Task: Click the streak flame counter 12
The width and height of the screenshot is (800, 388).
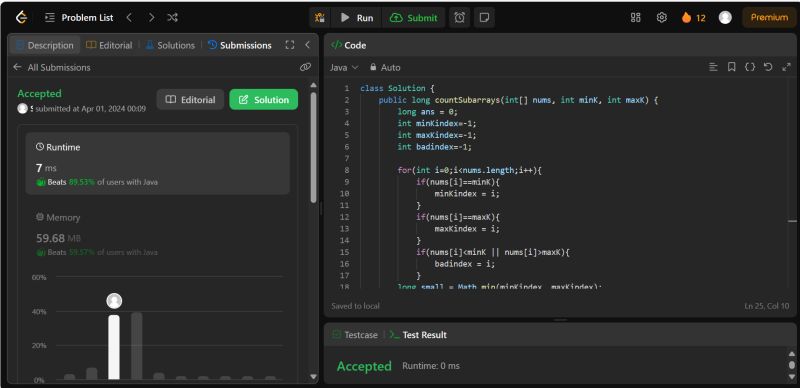Action: [x=693, y=18]
